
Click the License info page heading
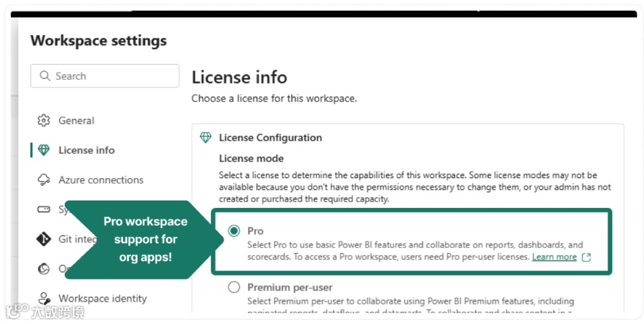239,77
